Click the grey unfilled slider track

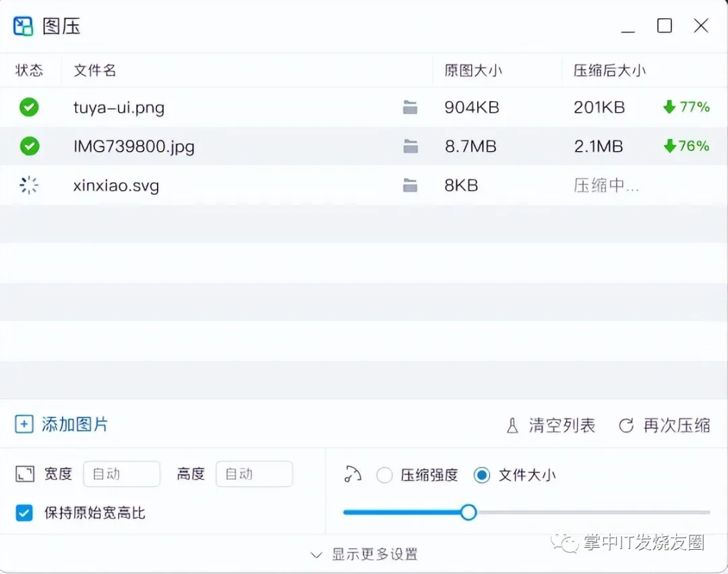pos(593,512)
